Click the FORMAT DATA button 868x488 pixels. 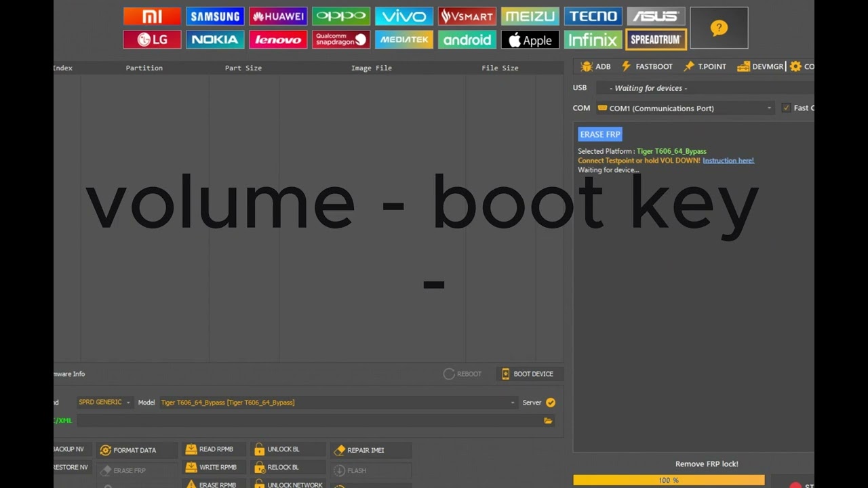[x=137, y=450]
